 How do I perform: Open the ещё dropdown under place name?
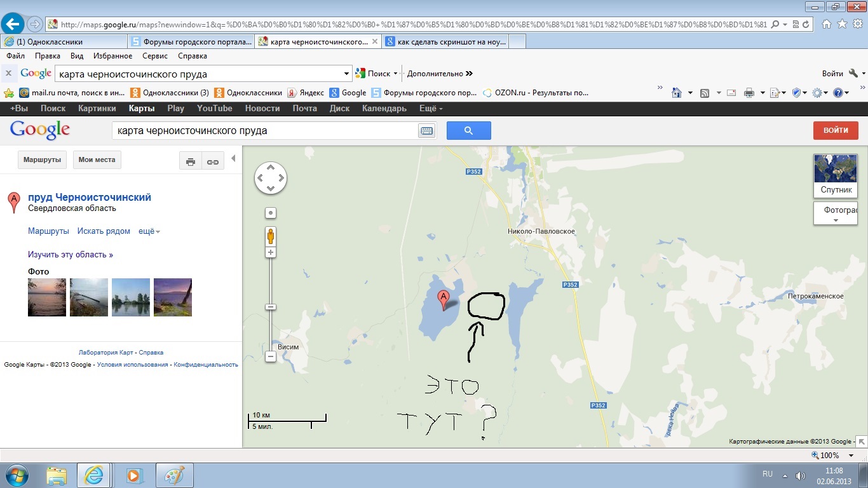tap(149, 231)
